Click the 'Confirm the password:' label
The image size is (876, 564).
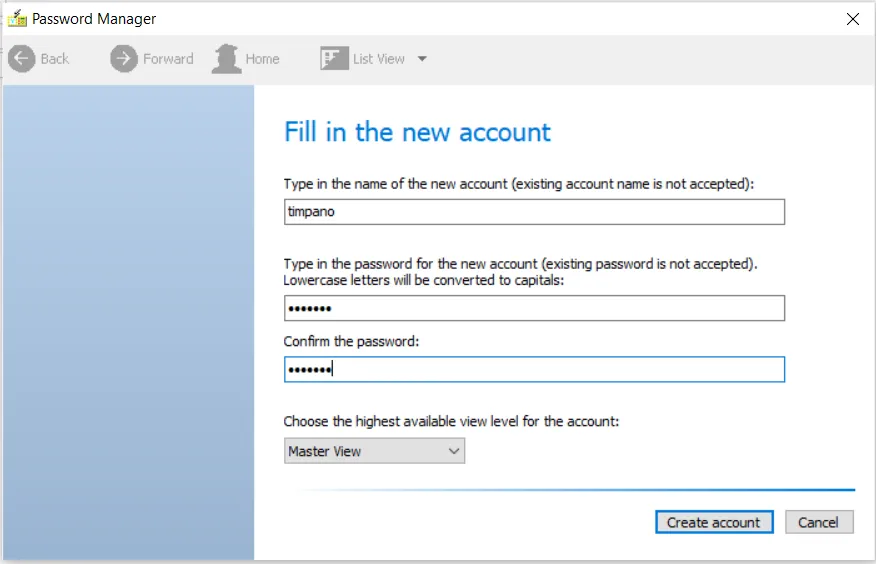coord(351,341)
